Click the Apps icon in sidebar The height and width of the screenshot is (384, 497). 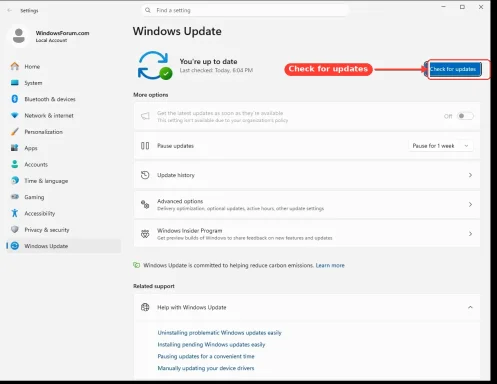pos(15,148)
